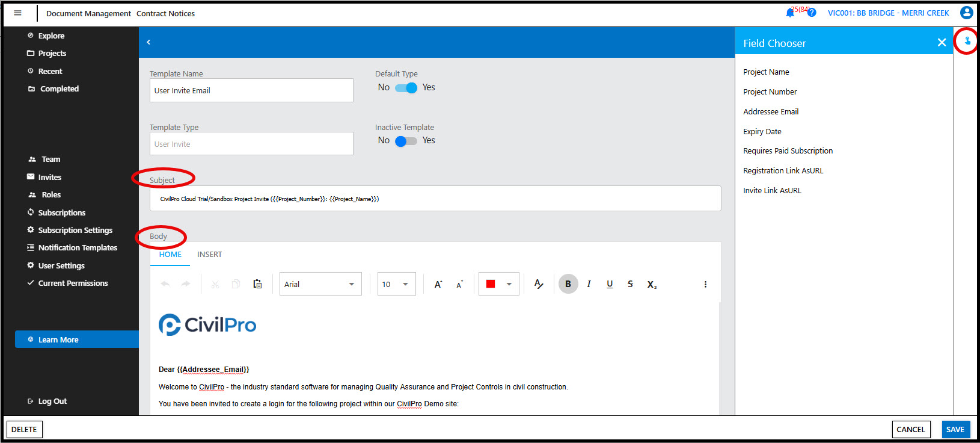Open the hamburger navigation menu
Viewport: 980px width, 443px height.
click(17, 13)
